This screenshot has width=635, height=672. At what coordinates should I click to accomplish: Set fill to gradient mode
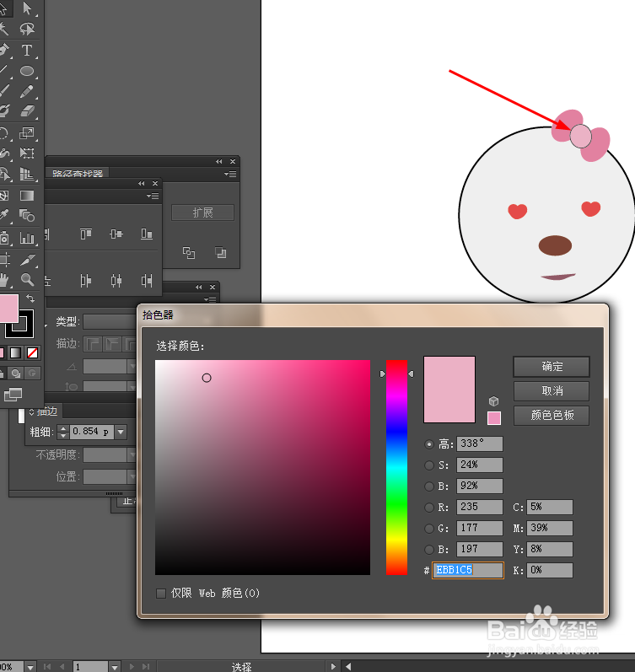(x=15, y=352)
